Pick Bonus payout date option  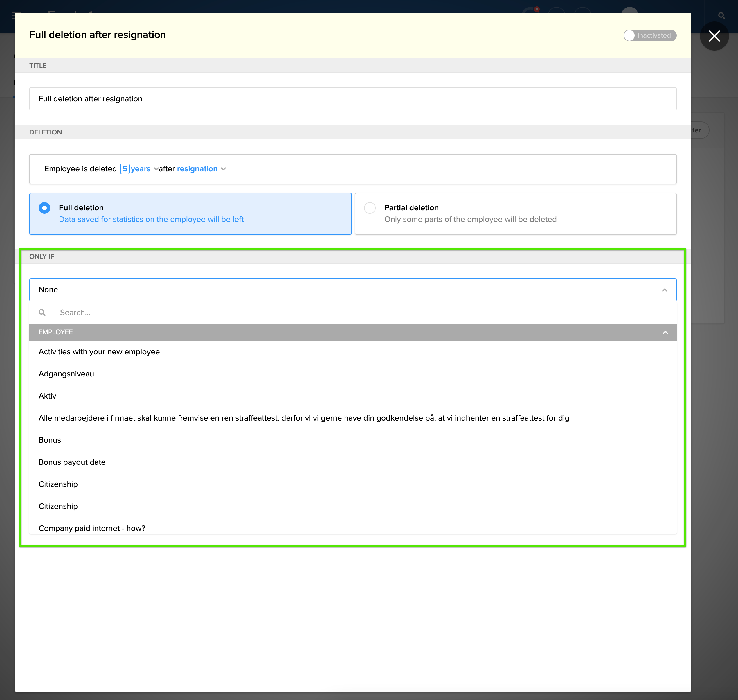click(72, 462)
